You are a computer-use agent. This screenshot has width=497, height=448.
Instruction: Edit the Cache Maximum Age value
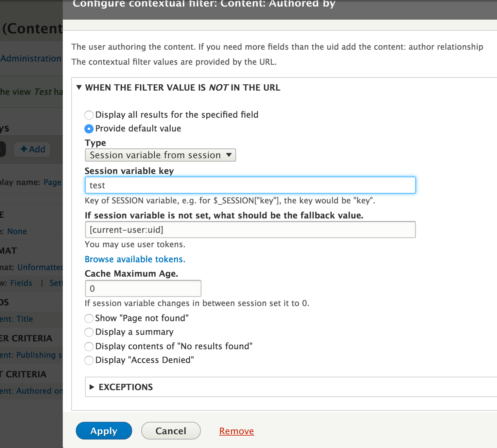(x=143, y=288)
